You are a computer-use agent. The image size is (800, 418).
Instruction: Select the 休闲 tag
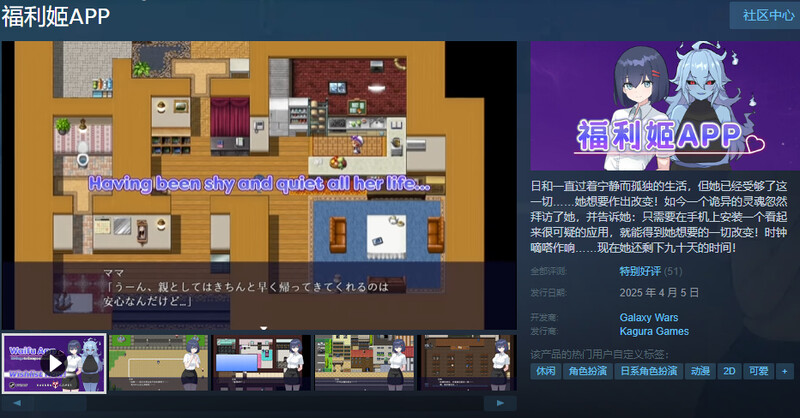click(x=545, y=371)
